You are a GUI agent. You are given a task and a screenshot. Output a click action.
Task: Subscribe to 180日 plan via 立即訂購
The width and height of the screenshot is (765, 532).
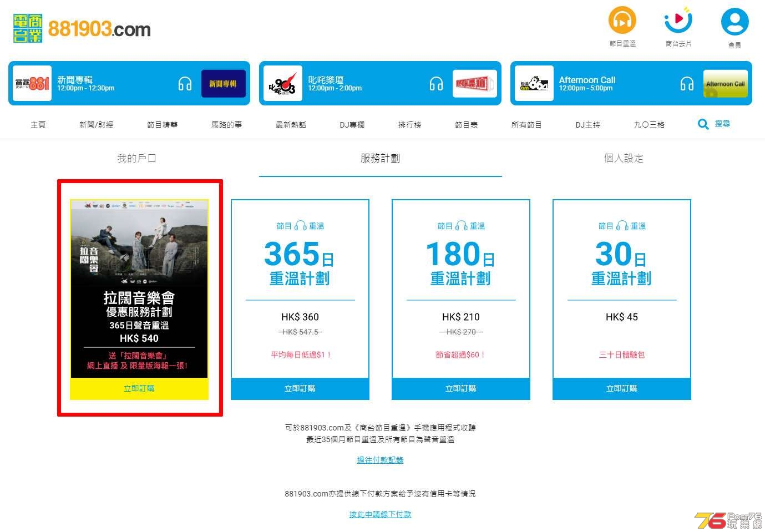point(461,388)
